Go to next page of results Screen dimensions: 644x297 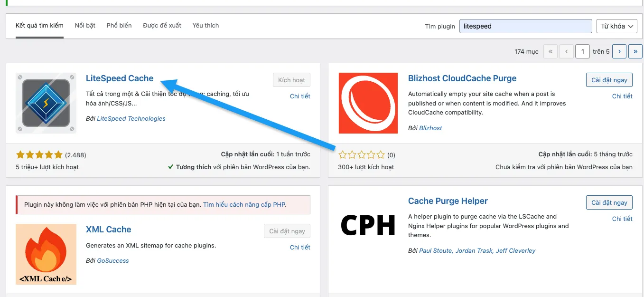tap(619, 51)
